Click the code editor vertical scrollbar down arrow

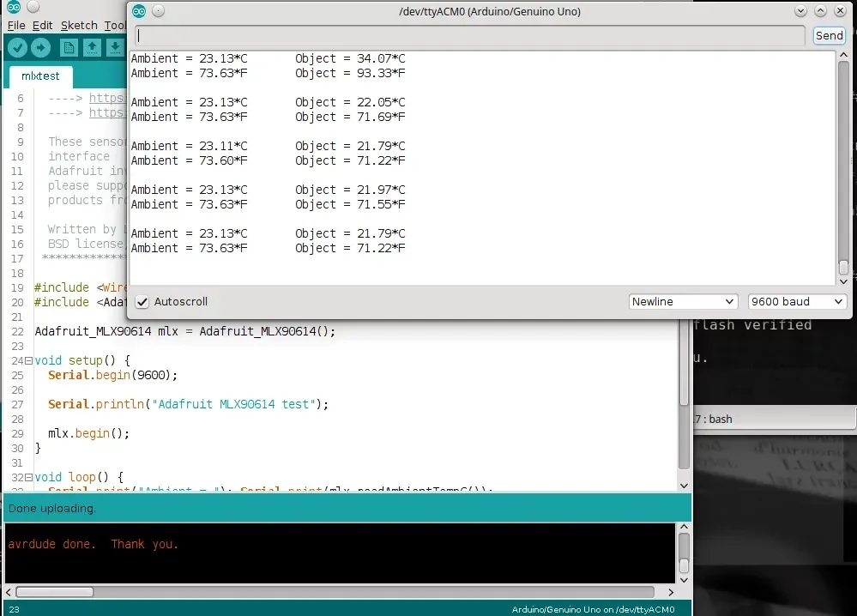(684, 486)
